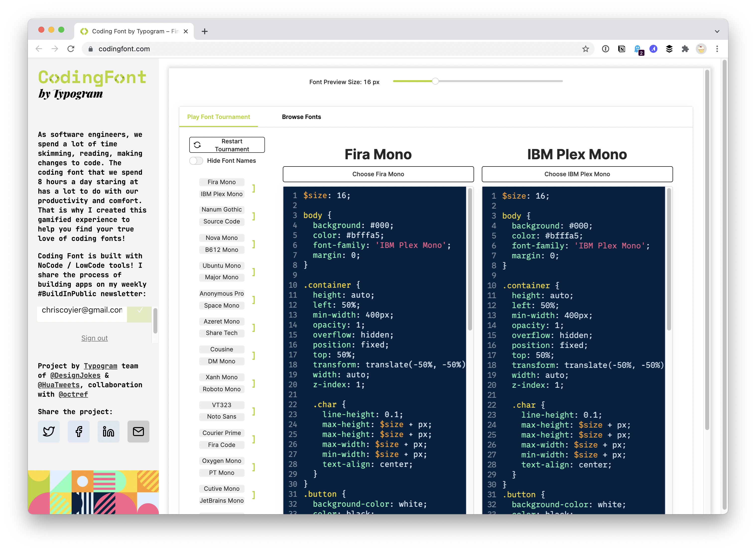Bookmark page with star icon

(585, 49)
